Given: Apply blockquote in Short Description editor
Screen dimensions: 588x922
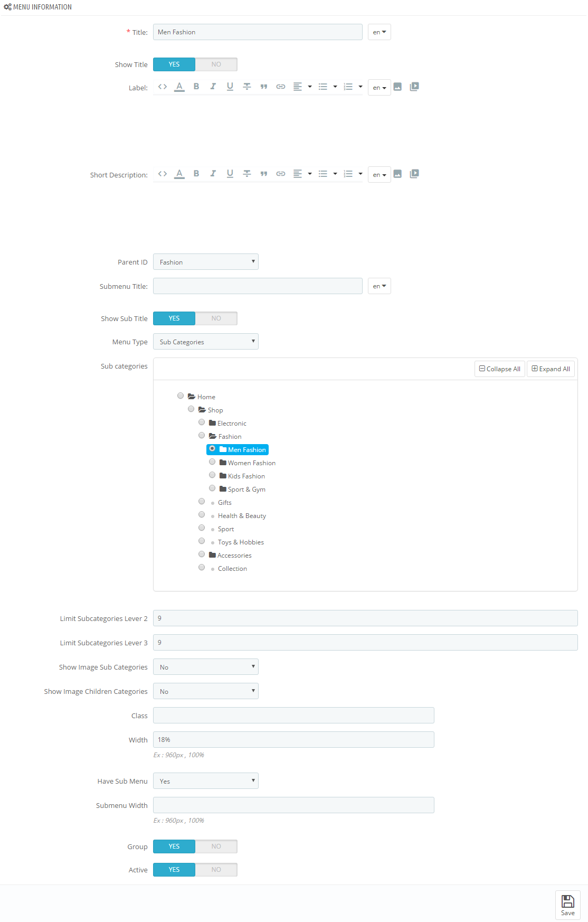Looking at the screenshot, I should (x=264, y=174).
